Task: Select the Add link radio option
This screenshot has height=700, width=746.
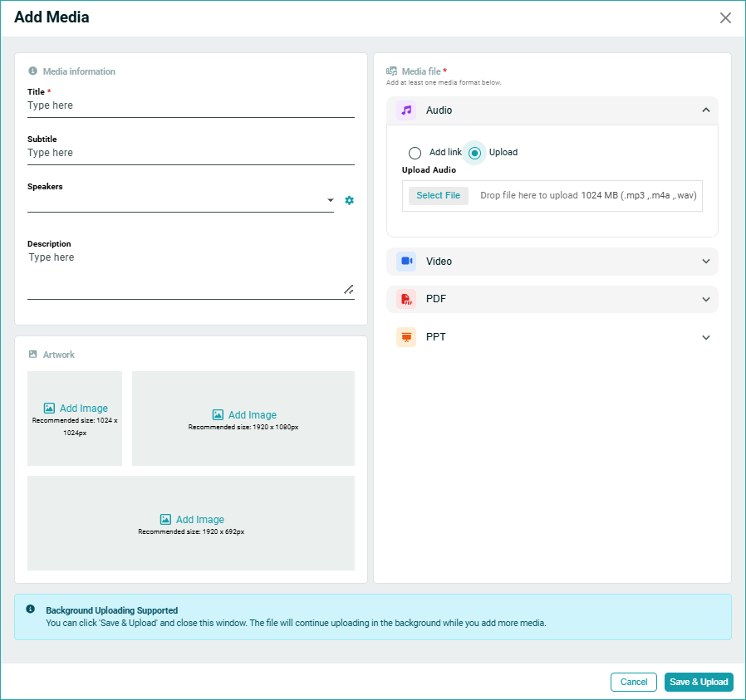Action: (415, 153)
